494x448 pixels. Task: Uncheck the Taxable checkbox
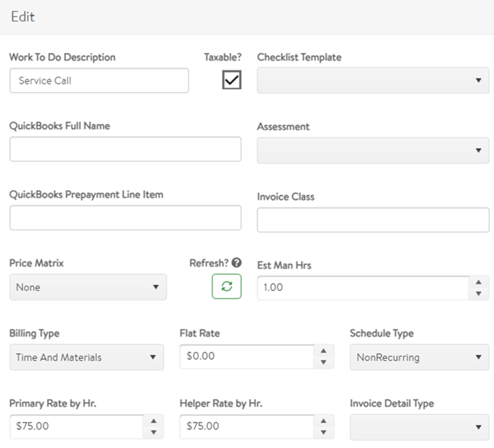coord(231,80)
